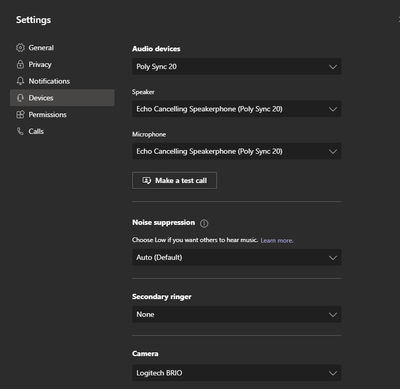Click the test call icon on the button
The image size is (400, 389).
coord(147,180)
